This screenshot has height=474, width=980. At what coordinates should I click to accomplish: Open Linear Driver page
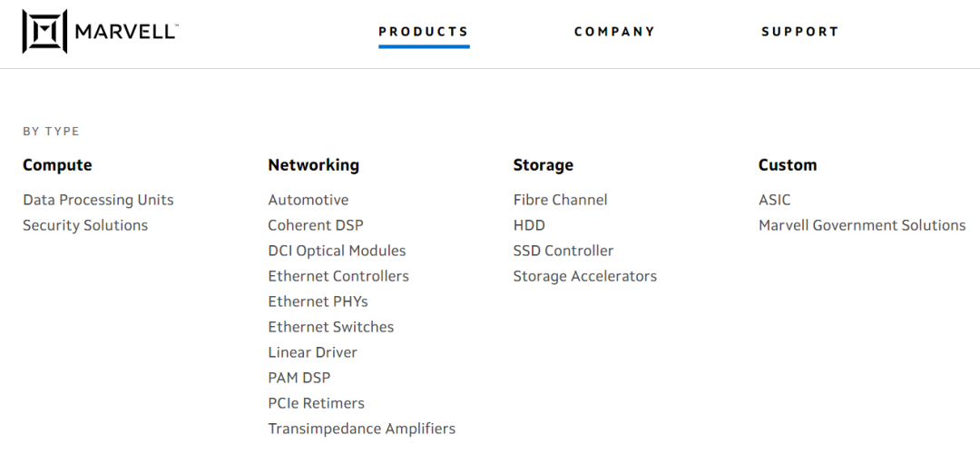[312, 352]
